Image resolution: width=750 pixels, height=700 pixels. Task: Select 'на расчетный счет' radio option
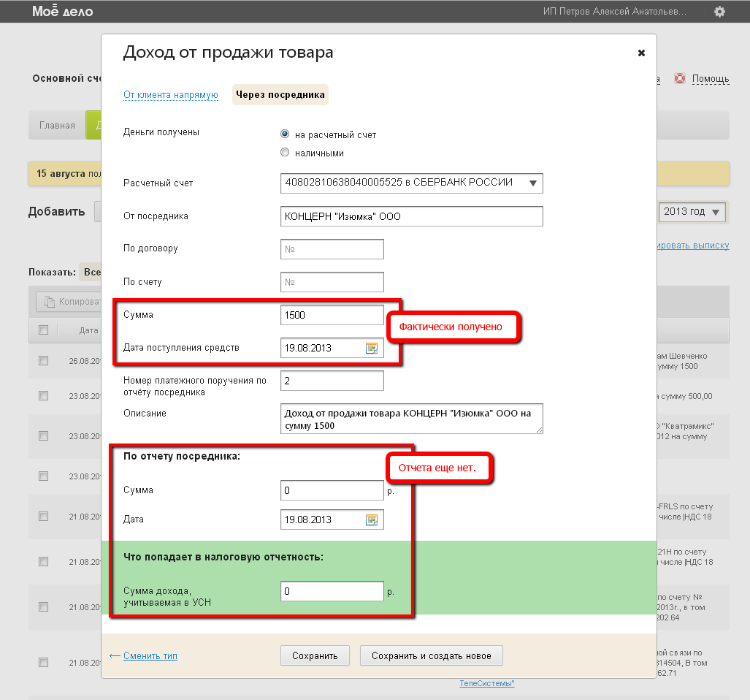pyautogui.click(x=285, y=134)
